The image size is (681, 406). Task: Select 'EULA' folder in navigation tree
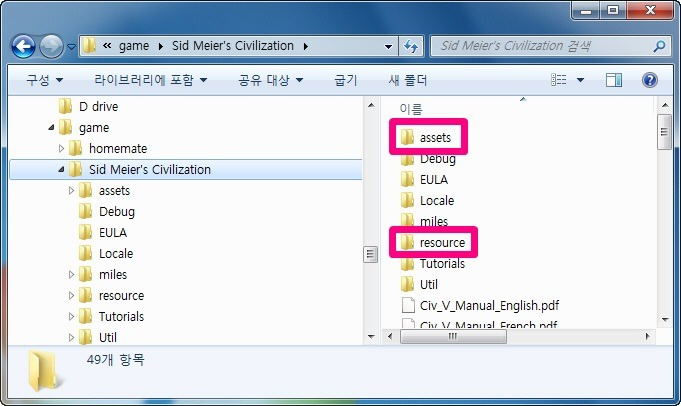coord(113,232)
